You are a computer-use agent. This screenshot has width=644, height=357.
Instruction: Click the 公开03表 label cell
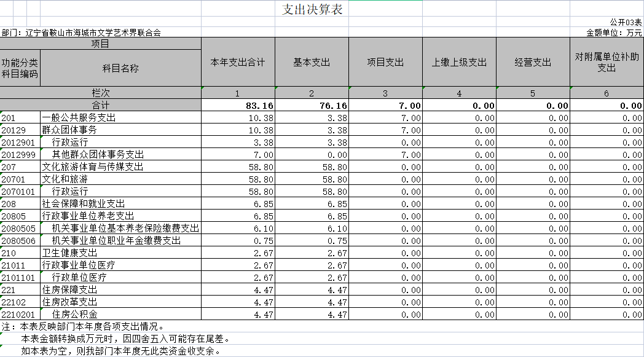click(625, 22)
